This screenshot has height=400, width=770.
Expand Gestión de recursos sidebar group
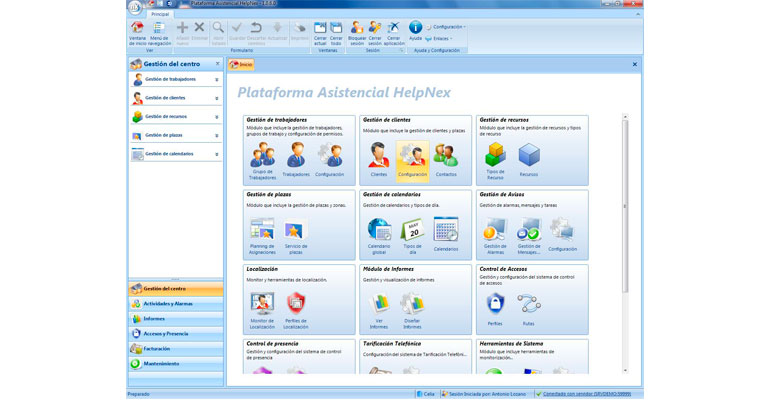tap(217, 117)
